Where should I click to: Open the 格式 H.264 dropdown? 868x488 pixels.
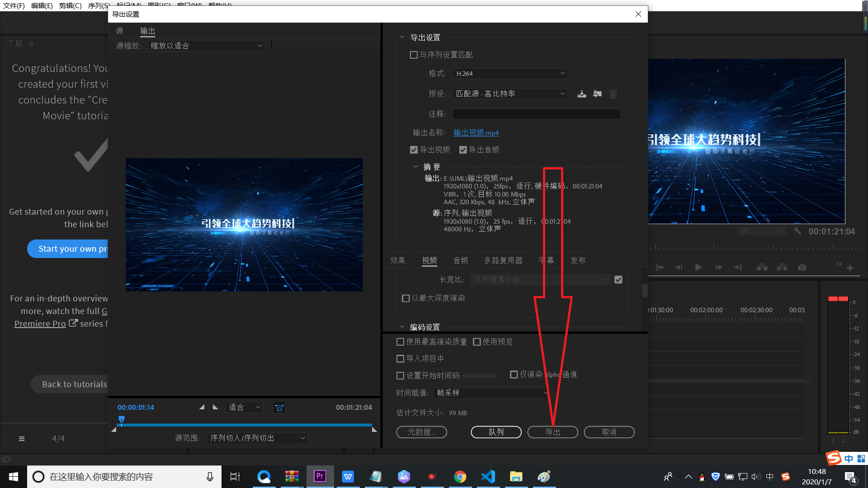(x=509, y=74)
